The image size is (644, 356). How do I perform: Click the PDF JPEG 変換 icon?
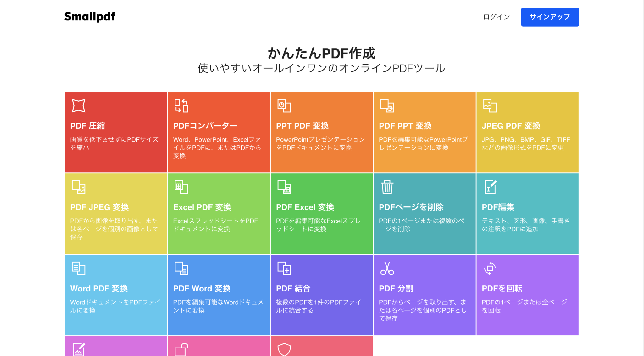(x=78, y=187)
